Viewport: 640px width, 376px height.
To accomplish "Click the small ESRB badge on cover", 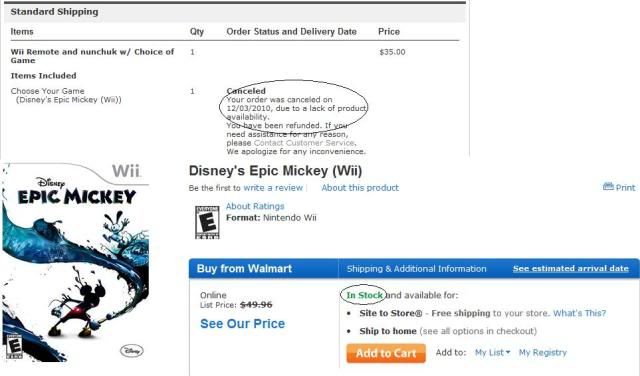I will (14, 347).
